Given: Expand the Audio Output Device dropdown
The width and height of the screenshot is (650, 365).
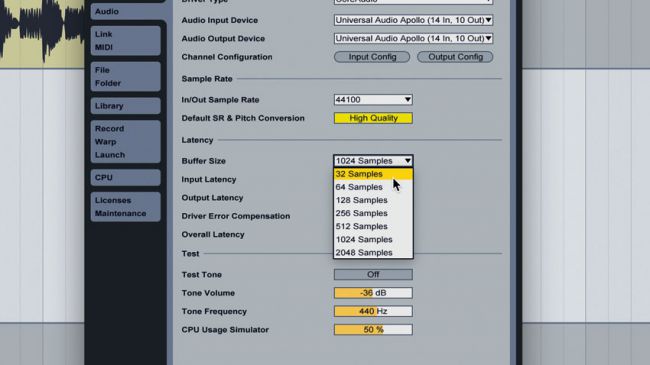Looking at the screenshot, I should 413,38.
